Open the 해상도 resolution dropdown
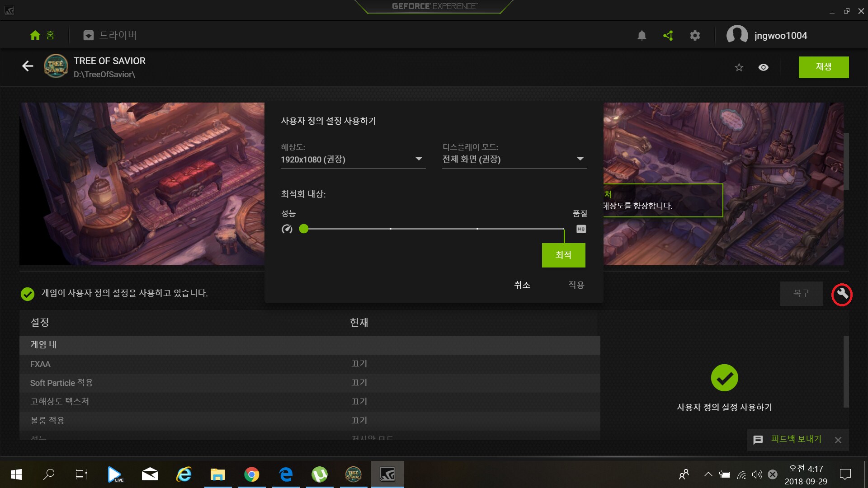Viewport: 868px width, 488px height. (x=353, y=160)
